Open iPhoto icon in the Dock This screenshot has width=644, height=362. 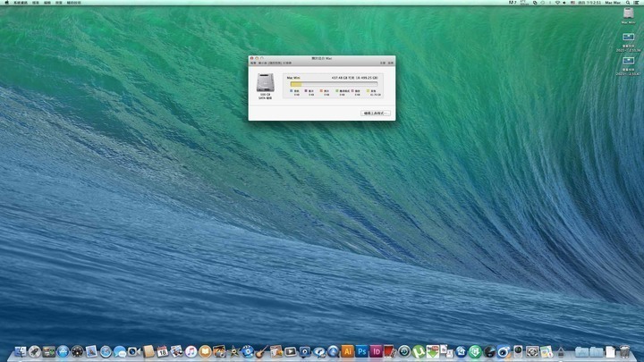(219, 351)
